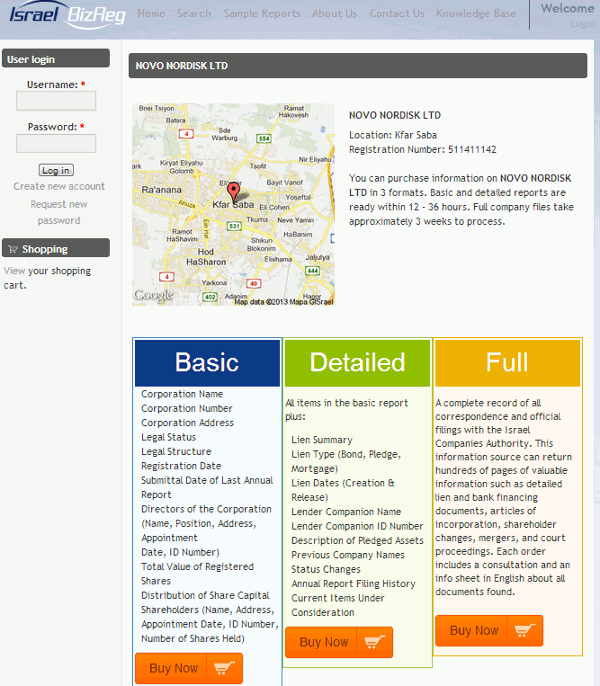Click 'Lien Summary' in Detailed list
This screenshot has width=600, height=686.
pos(322,440)
